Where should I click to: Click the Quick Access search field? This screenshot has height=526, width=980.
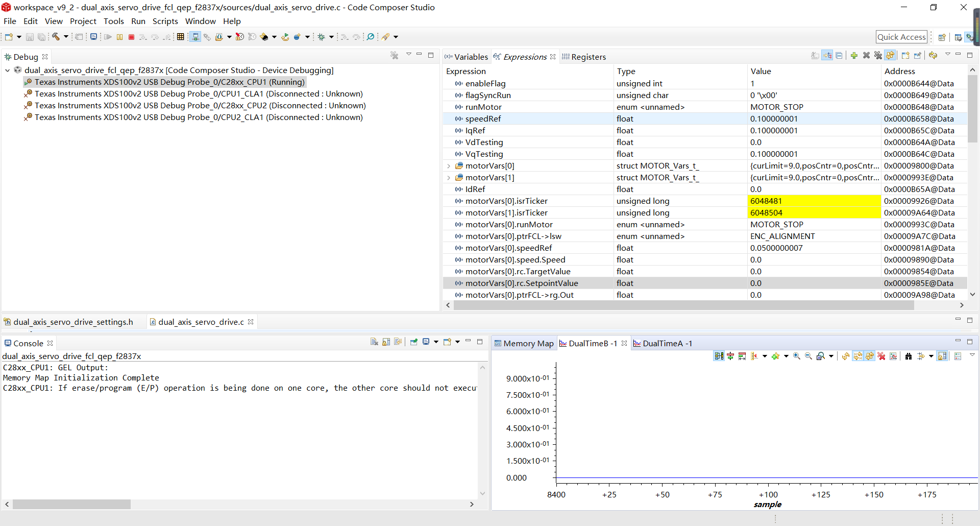point(901,37)
